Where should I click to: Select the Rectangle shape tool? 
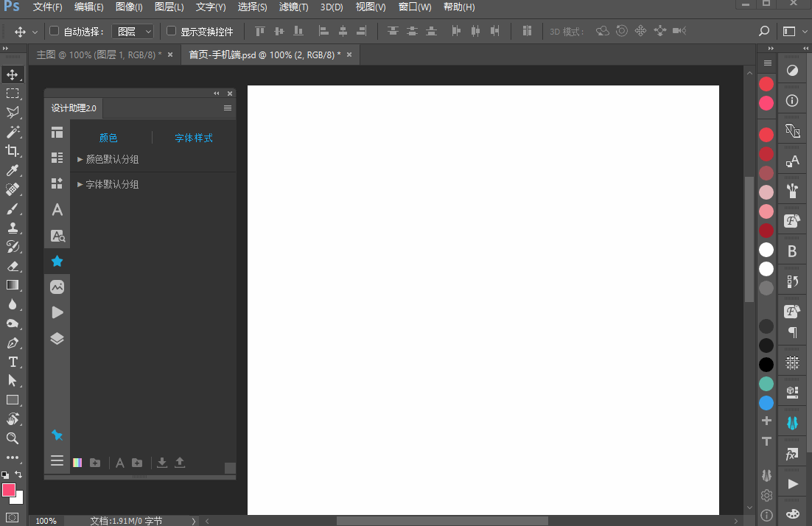click(13, 400)
